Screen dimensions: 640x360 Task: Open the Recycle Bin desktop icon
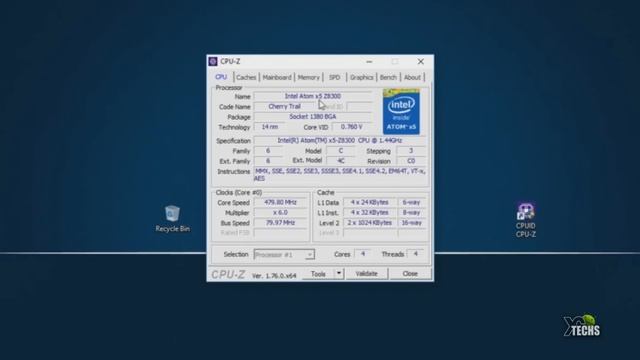click(172, 219)
